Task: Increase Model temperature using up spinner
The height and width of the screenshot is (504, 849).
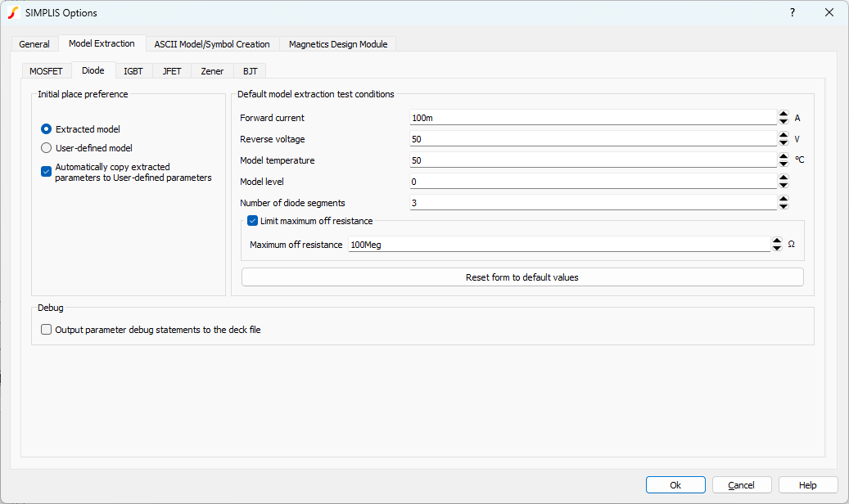Action: [784, 157]
